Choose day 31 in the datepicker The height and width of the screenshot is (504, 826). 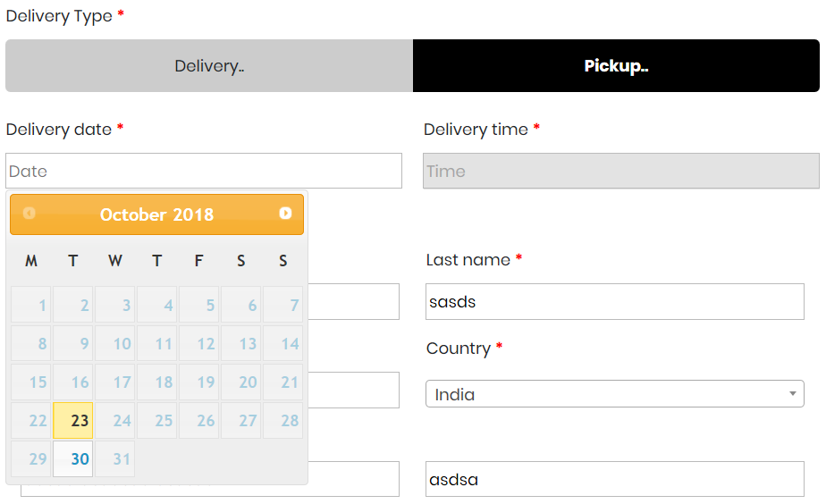coord(115,459)
